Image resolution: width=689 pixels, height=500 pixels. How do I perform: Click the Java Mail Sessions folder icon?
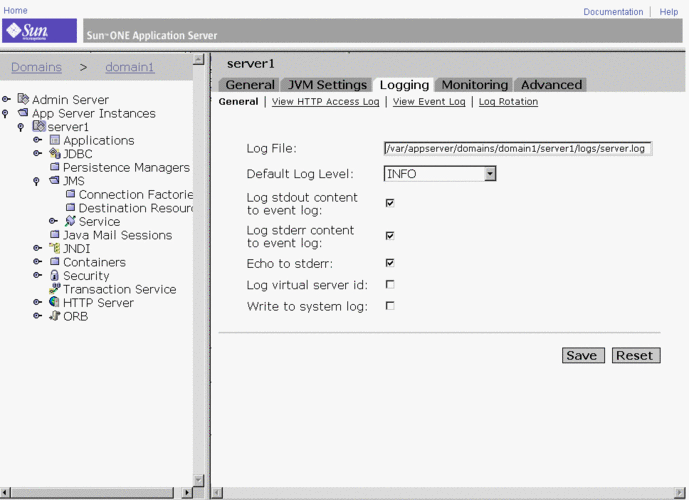[54, 234]
